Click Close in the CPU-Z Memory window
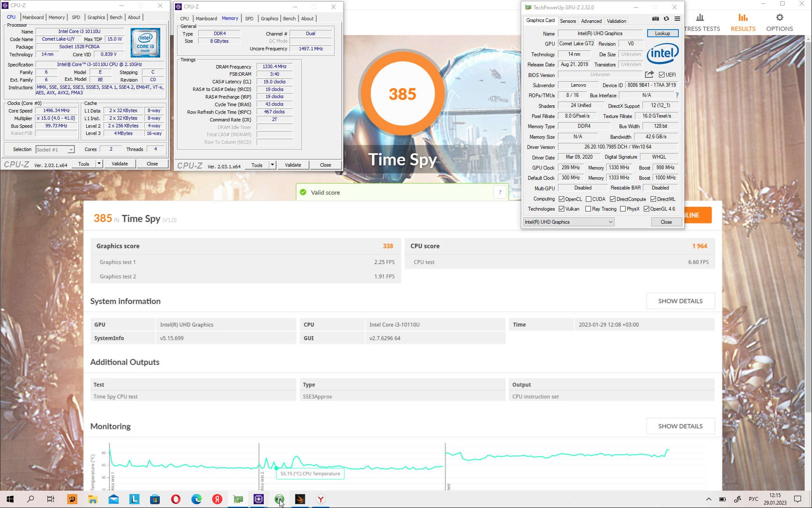Viewport: 812px width, 508px height. (325, 165)
